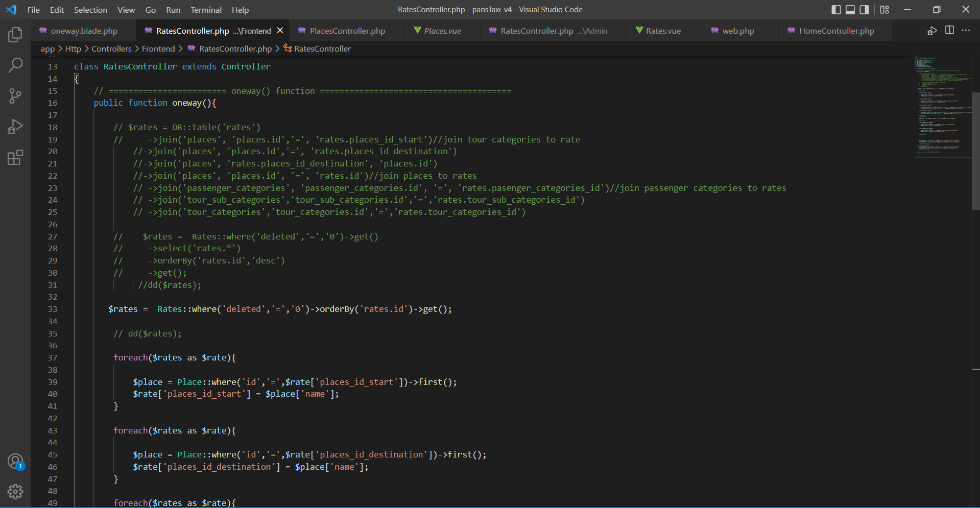
Task: Toggle the bottom panel layout
Action: (850, 10)
